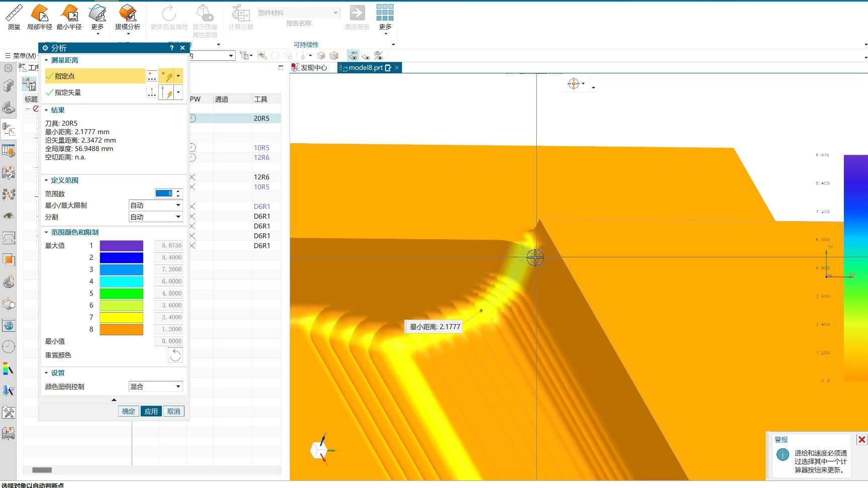868x488 pixels.
Task: Click the selection filter funnel icon
Action: point(244,55)
